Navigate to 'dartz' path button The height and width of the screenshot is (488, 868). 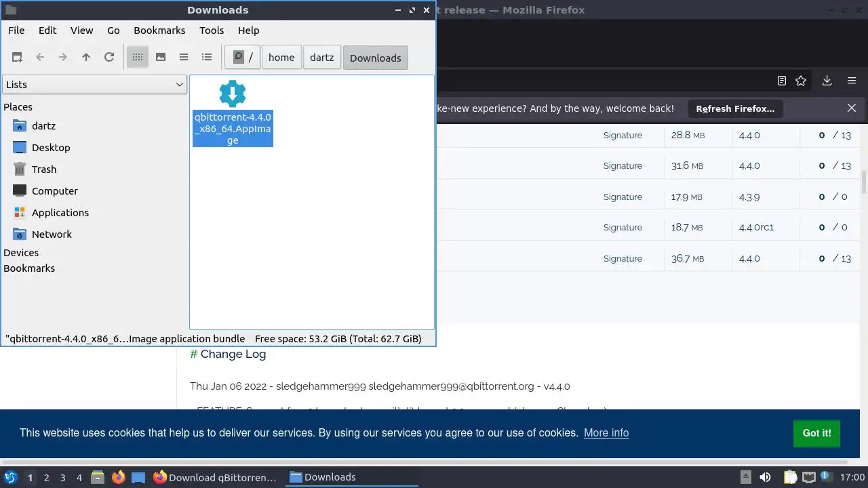322,58
